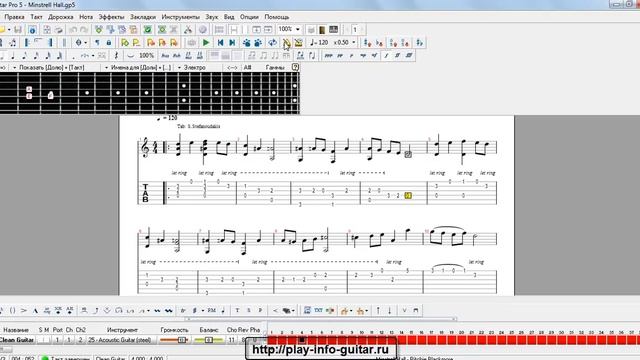Toggle the metronome icon
The image size is (640, 360).
point(287,42)
